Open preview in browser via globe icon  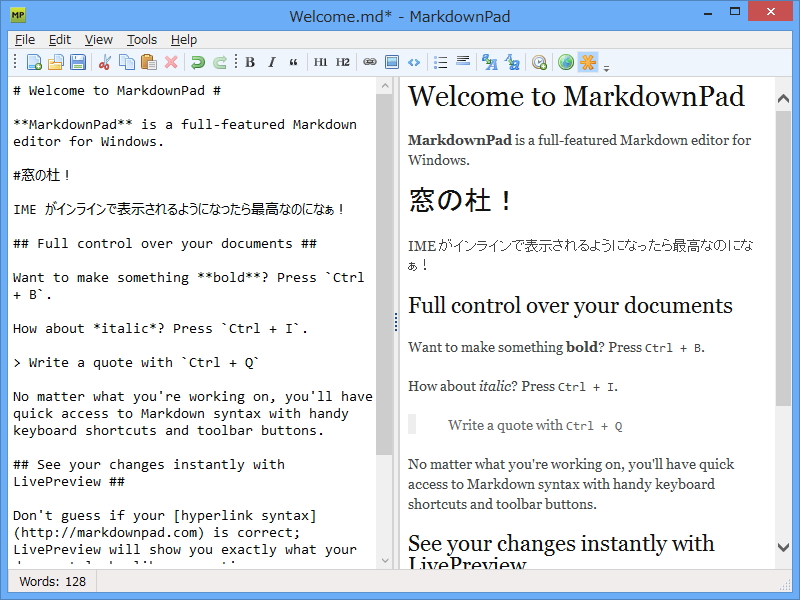tap(565, 62)
